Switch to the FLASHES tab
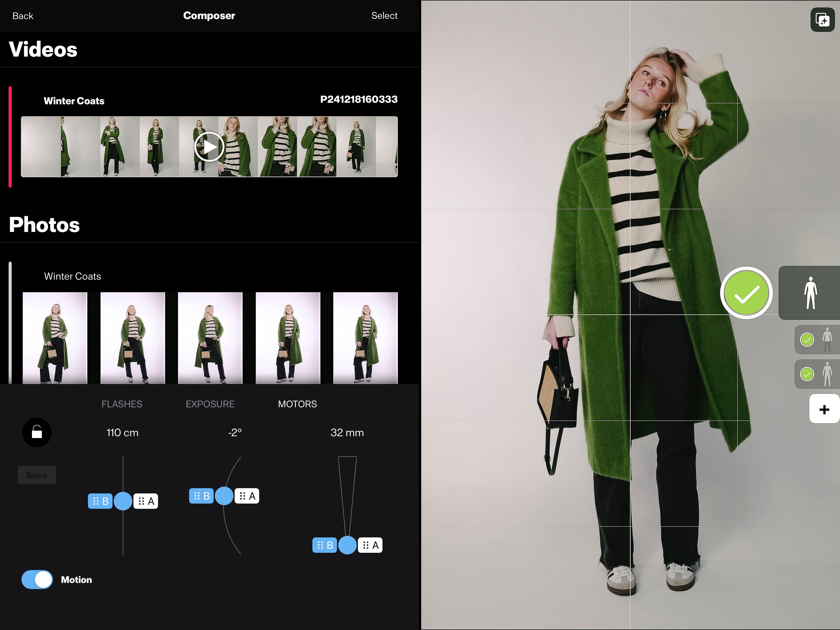This screenshot has width=840, height=630. (122, 404)
